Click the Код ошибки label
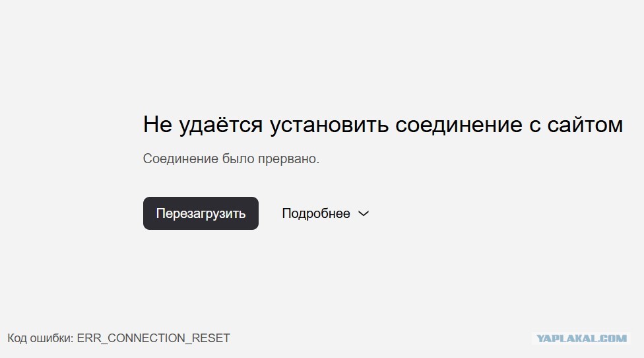 [x=40, y=338]
